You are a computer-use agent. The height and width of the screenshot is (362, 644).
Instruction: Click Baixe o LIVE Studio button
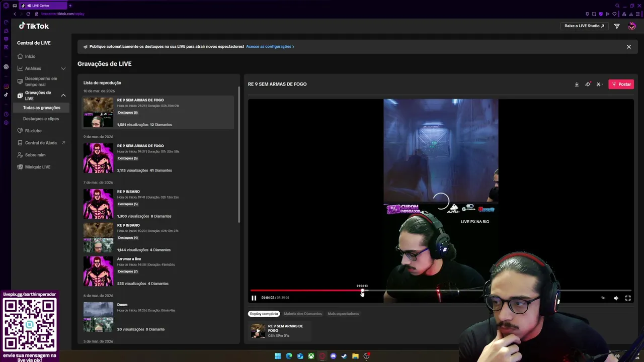pyautogui.click(x=584, y=26)
